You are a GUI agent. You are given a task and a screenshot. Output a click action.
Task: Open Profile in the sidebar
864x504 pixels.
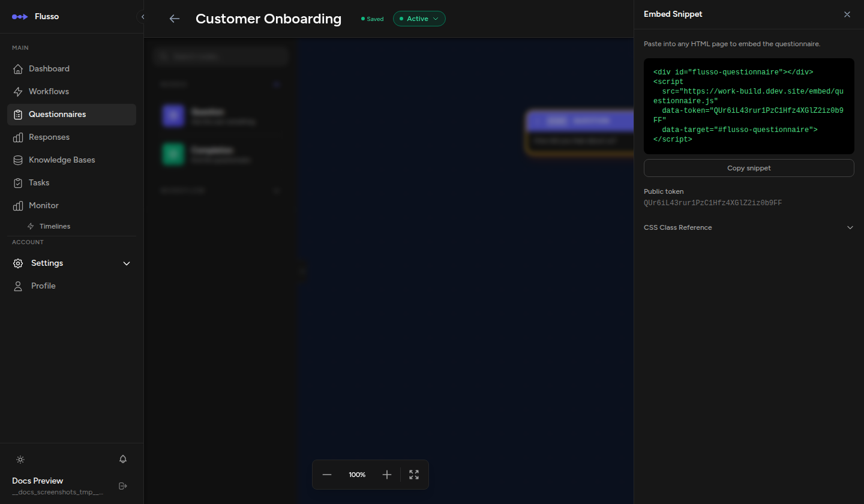tap(72, 286)
